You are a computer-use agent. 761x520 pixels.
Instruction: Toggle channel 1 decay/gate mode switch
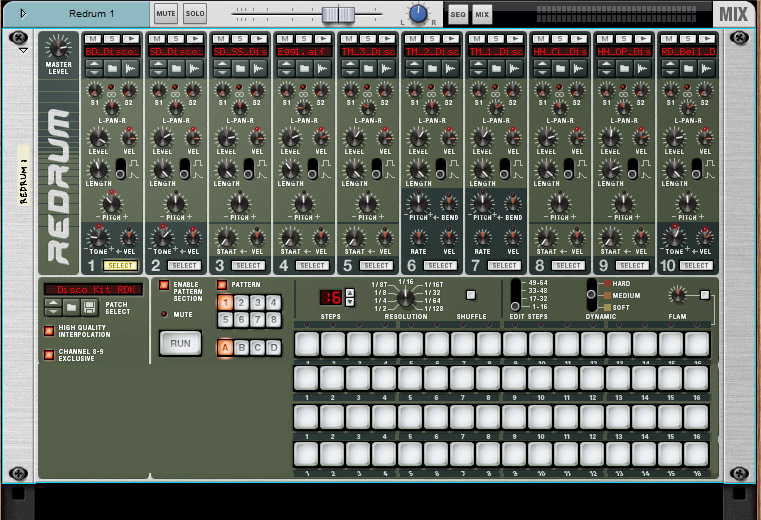[x=120, y=168]
